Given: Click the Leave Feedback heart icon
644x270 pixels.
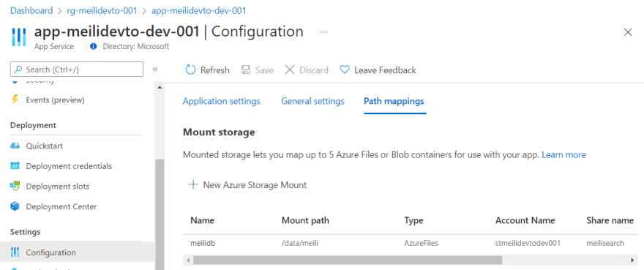Looking at the screenshot, I should coord(345,70).
